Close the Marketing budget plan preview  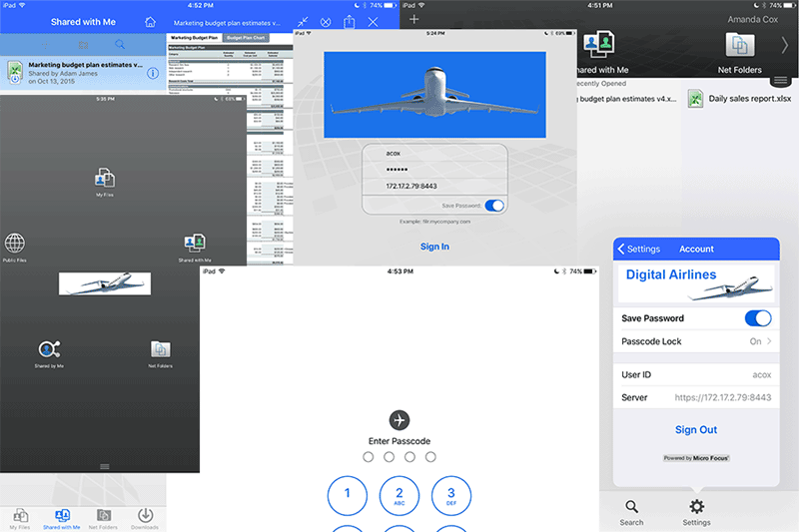(x=373, y=22)
